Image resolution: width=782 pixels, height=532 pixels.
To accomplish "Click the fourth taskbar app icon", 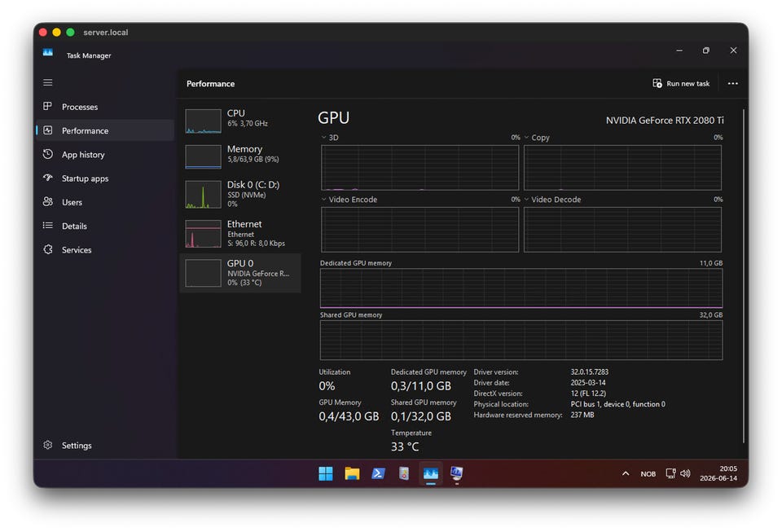I will pyautogui.click(x=404, y=473).
